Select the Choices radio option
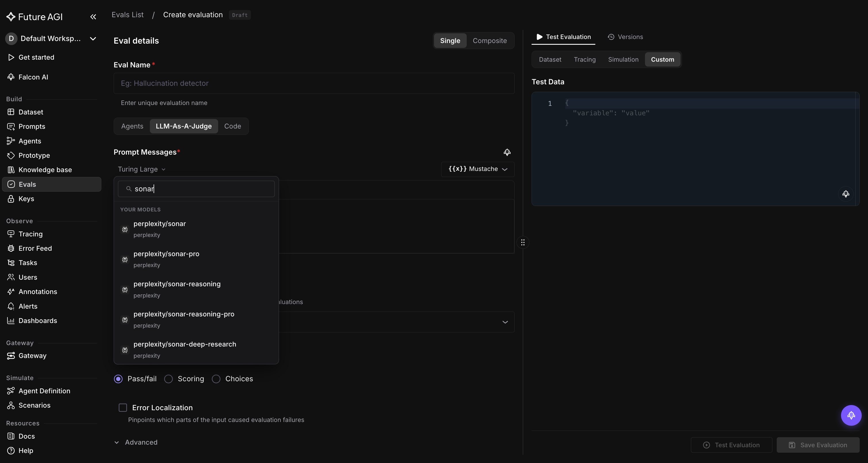Image resolution: width=868 pixels, height=463 pixels. pyautogui.click(x=232, y=379)
